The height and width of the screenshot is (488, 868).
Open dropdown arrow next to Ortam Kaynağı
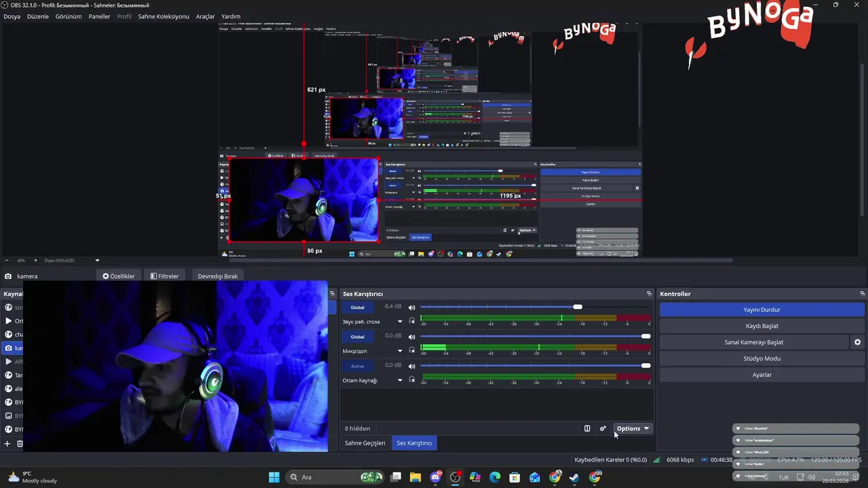coord(400,380)
